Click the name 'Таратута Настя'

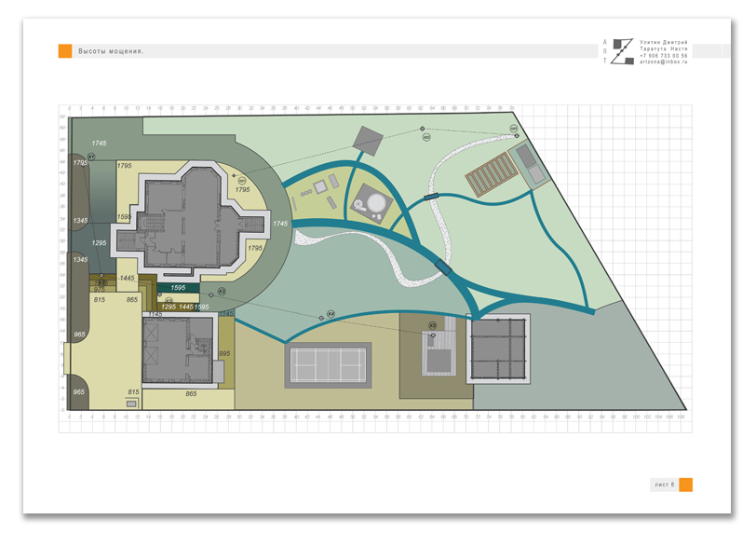coord(664,48)
